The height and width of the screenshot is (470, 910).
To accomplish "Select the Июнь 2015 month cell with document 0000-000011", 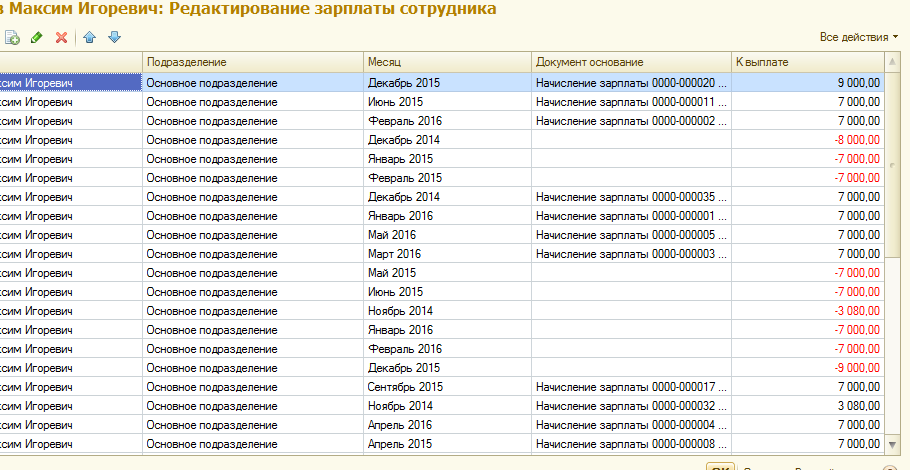I will [446, 102].
